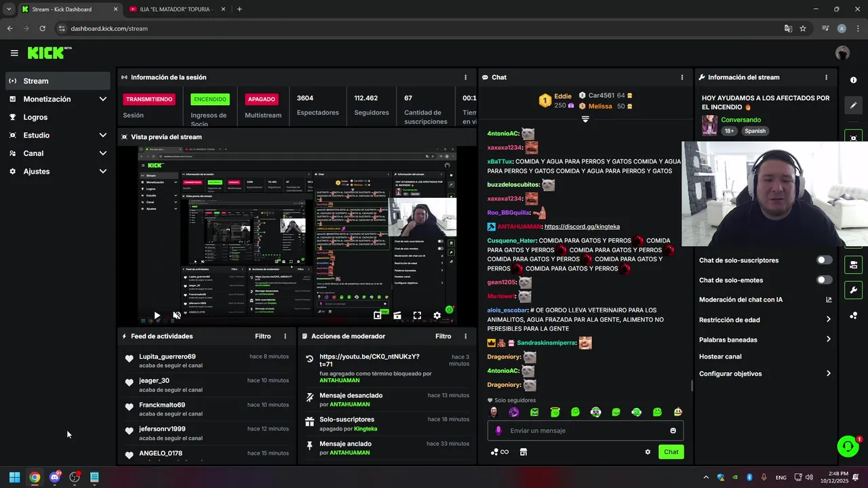Click the channel points infinity icon
This screenshot has width=868, height=488.
tap(500, 452)
